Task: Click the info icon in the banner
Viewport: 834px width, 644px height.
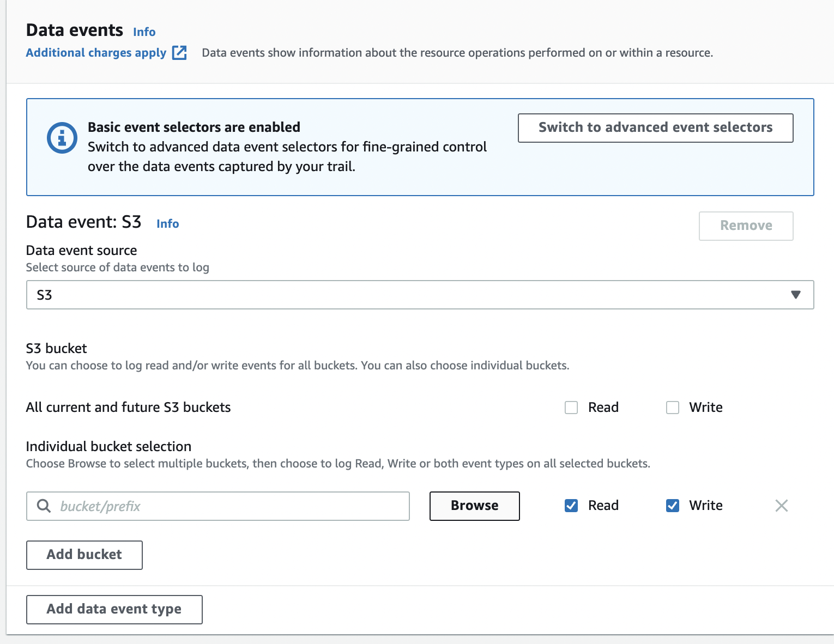Action: point(62,137)
